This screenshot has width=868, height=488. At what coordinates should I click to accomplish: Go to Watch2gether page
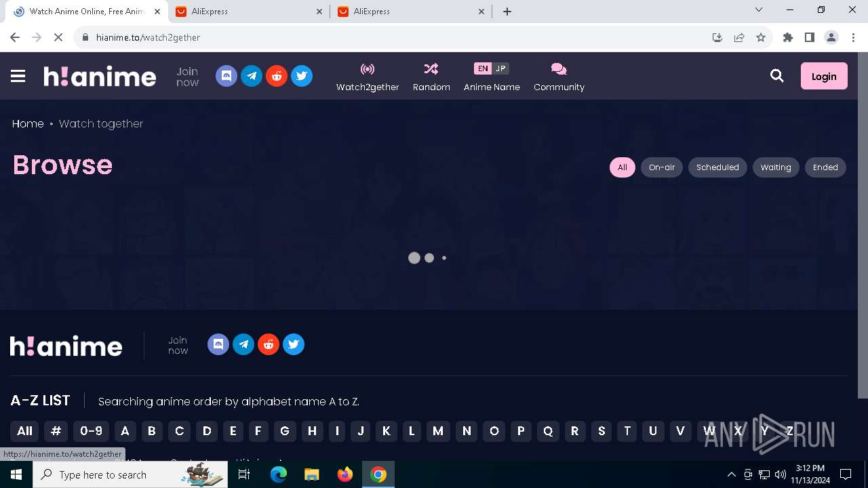tap(368, 77)
